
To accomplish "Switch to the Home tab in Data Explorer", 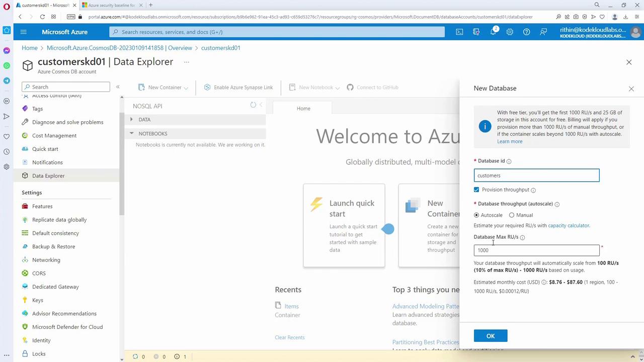I will 303,109.
